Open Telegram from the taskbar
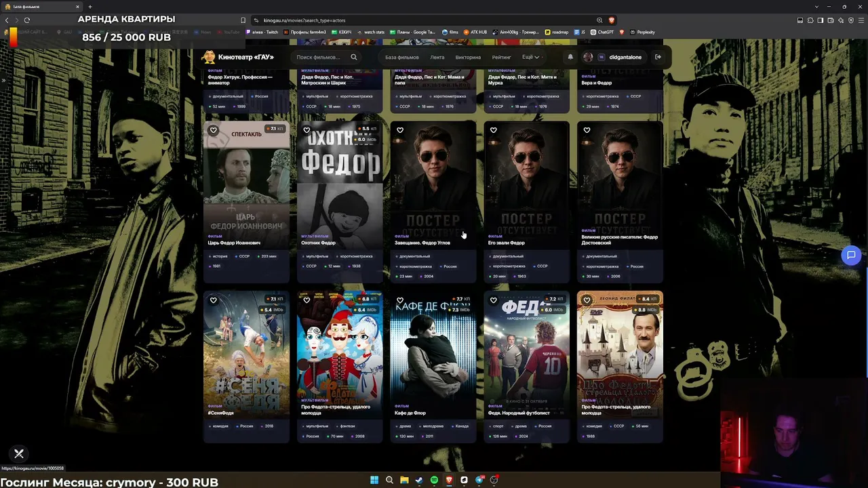Screen dimensions: 868x488 (x=479, y=481)
